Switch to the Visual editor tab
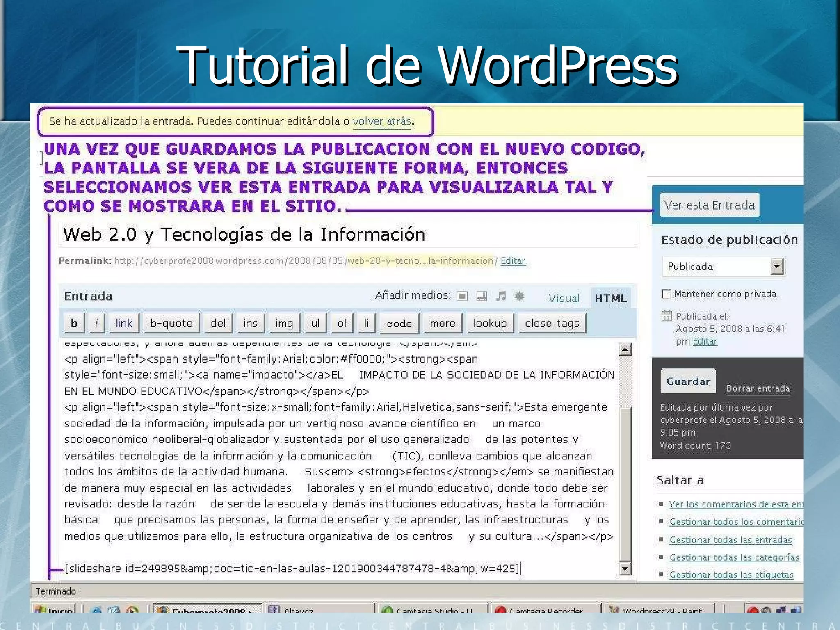Image resolution: width=840 pixels, height=630 pixels. coord(564,298)
